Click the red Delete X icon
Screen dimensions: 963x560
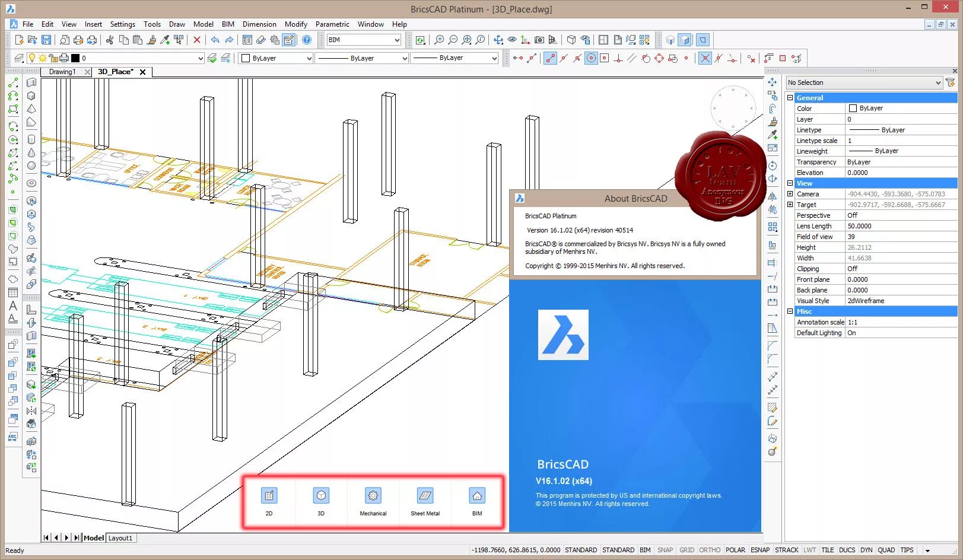tap(197, 40)
